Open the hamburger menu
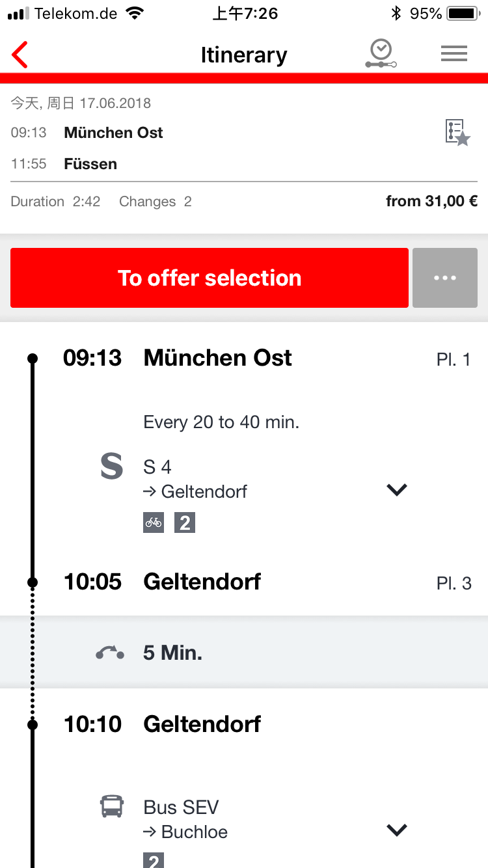The height and width of the screenshot is (868, 488). coord(454,54)
